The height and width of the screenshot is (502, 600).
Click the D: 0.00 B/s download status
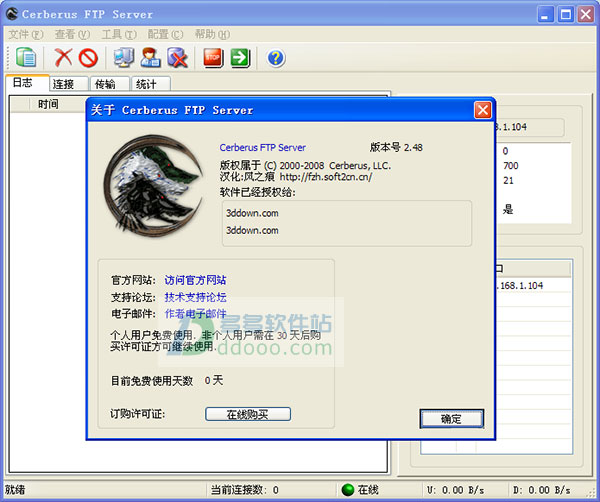[541, 490]
